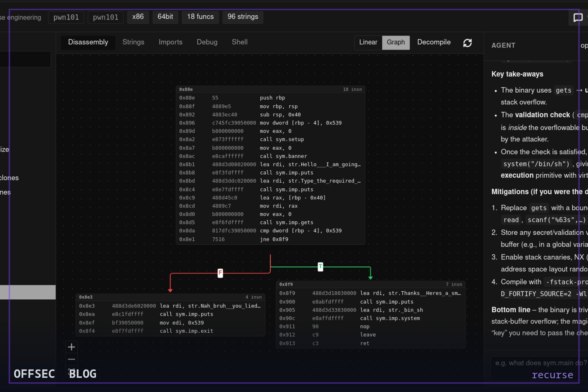Screen dimensions: 588x392
Task: Click the 'Key take-aways' heading
Action: coord(517,74)
